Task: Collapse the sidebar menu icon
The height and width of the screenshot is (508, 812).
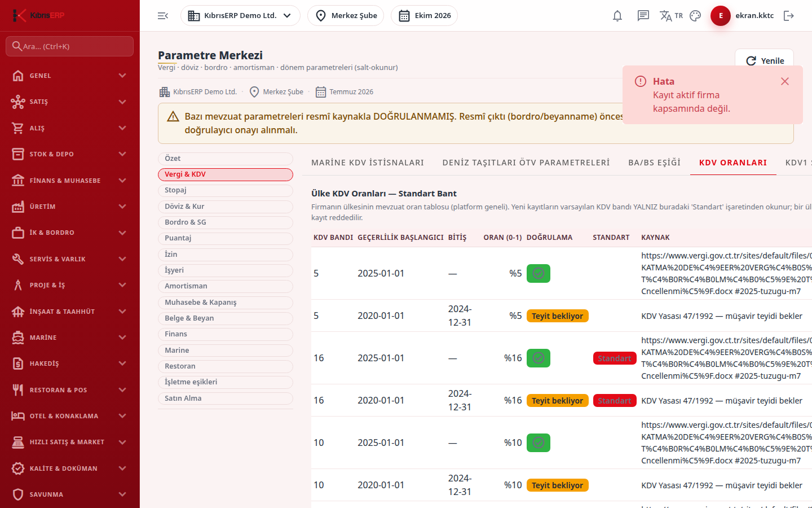Action: 163,16
